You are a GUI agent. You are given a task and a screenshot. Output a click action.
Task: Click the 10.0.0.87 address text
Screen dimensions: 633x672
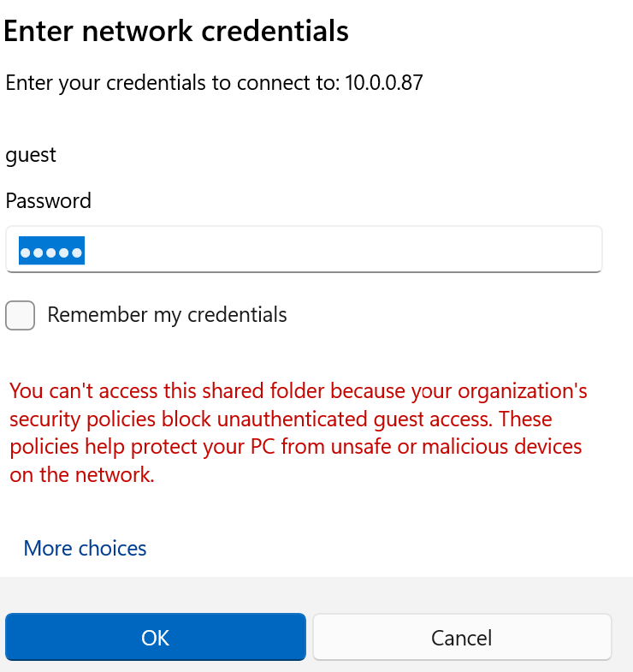384,83
